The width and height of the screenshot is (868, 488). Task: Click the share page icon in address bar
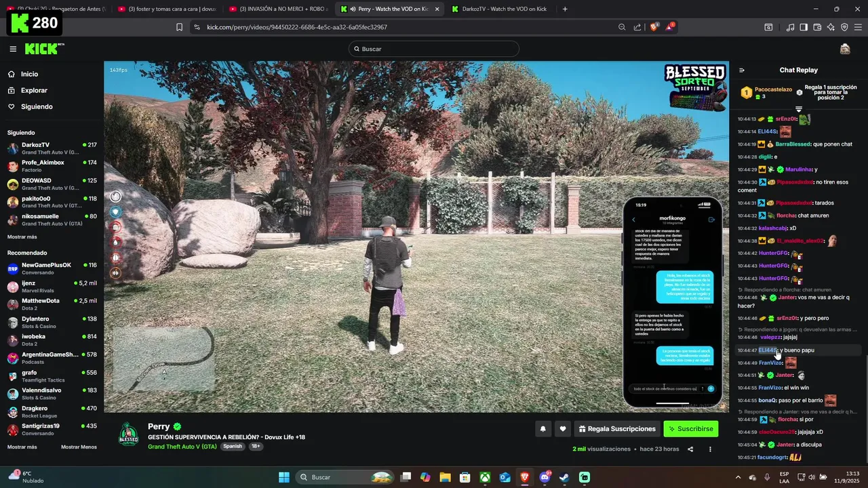coord(637,27)
